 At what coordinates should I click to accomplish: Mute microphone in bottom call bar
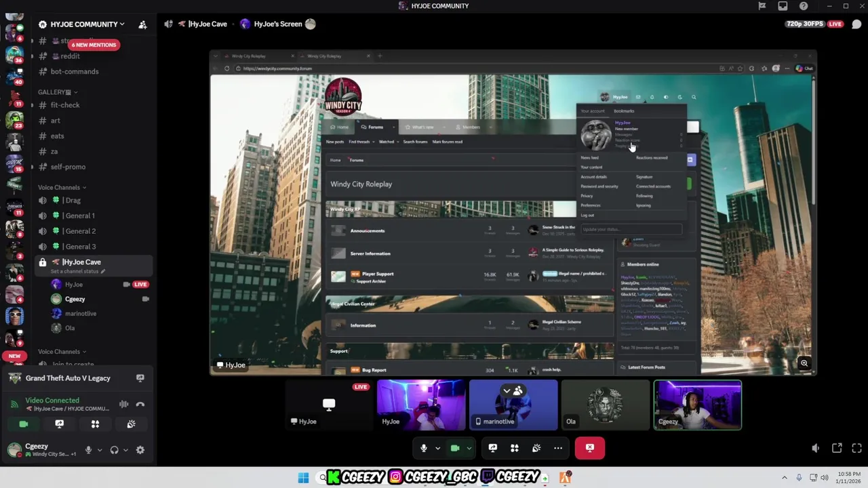click(x=424, y=448)
